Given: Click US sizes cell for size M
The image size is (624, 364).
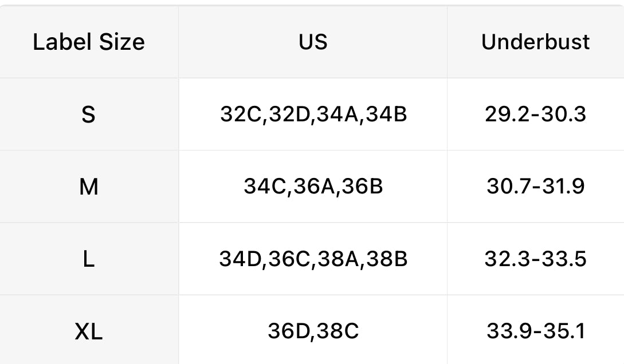Looking at the screenshot, I should 313,187.
